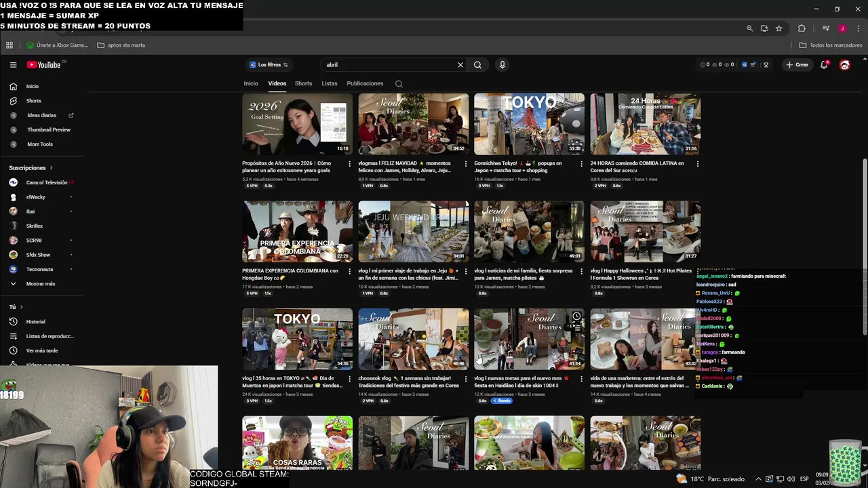Open options for vlogmas FELIZ NAVIDAD video
The height and width of the screenshot is (488, 868).
point(465,164)
